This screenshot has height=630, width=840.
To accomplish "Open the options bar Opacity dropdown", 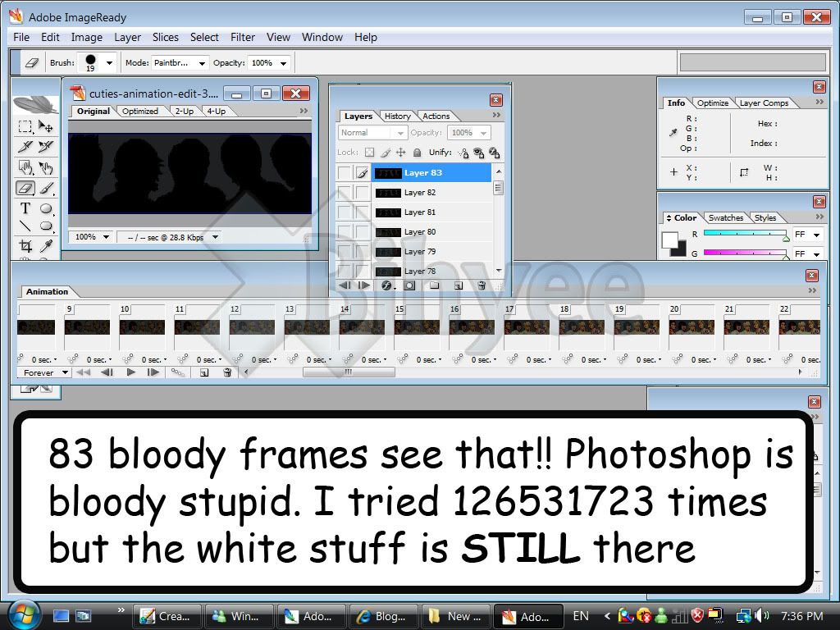I will click(283, 63).
